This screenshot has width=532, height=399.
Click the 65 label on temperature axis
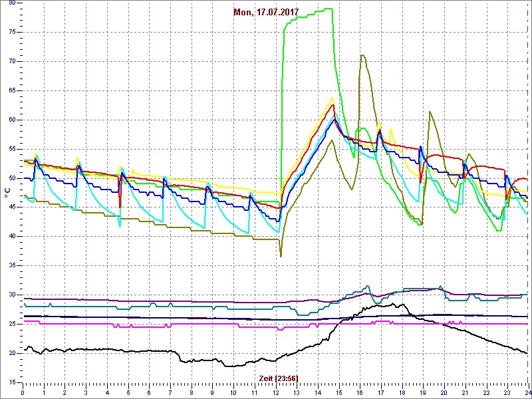pos(12,90)
